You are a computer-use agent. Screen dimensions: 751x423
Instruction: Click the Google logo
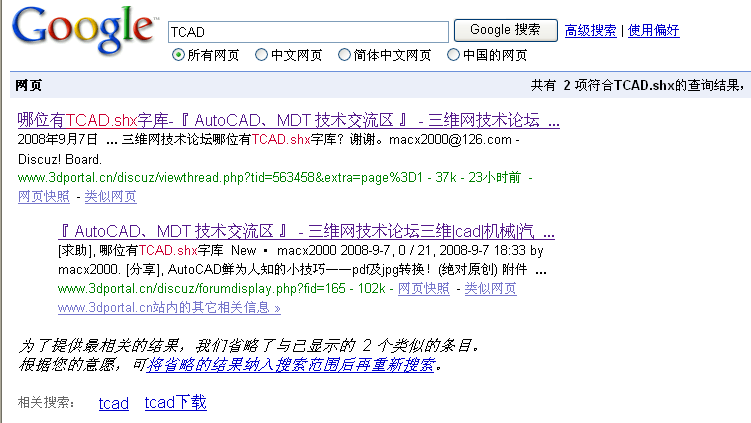pyautogui.click(x=85, y=30)
